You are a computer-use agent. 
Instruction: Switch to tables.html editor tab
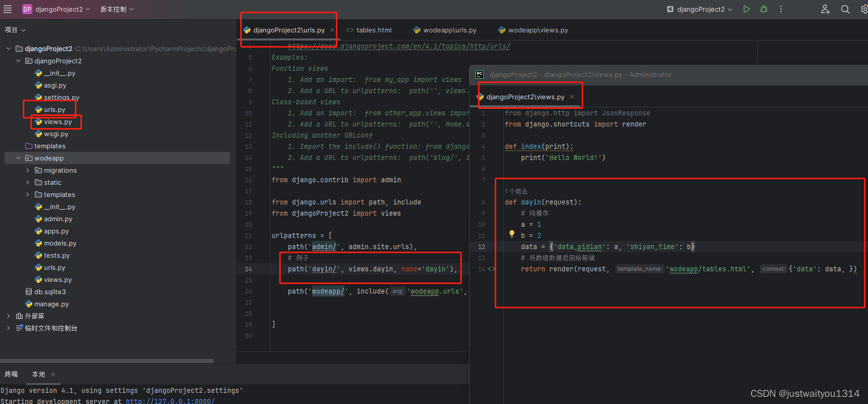(x=369, y=30)
